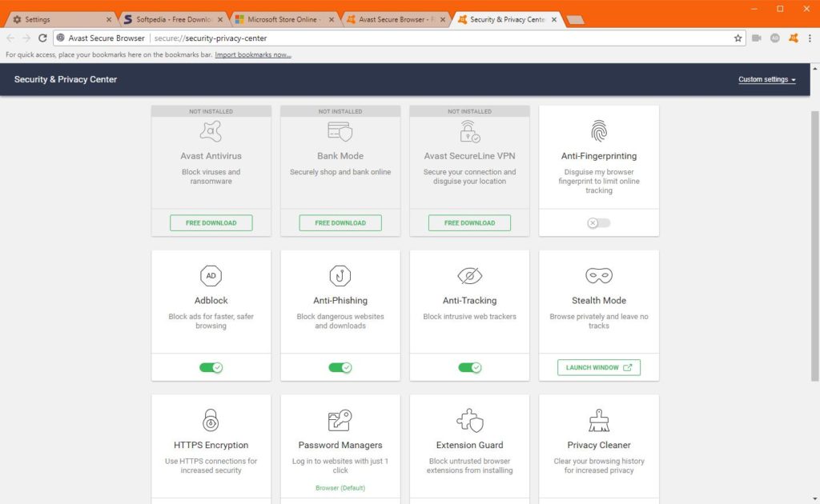
Task: Reload the current page
Action: [43, 38]
